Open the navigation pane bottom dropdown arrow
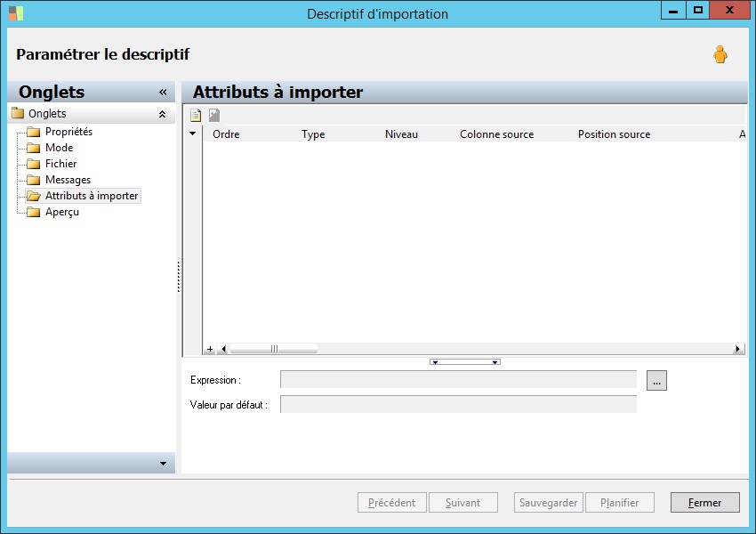This screenshot has width=756, height=534. point(163,464)
